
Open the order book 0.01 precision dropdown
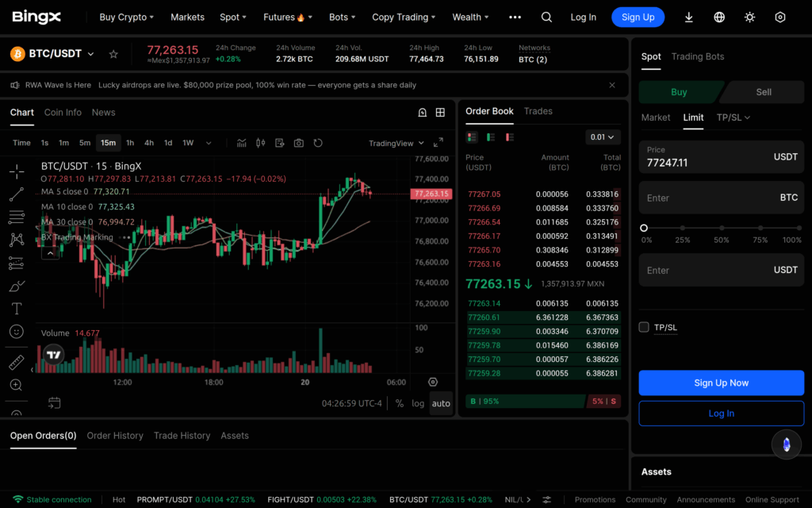(603, 137)
